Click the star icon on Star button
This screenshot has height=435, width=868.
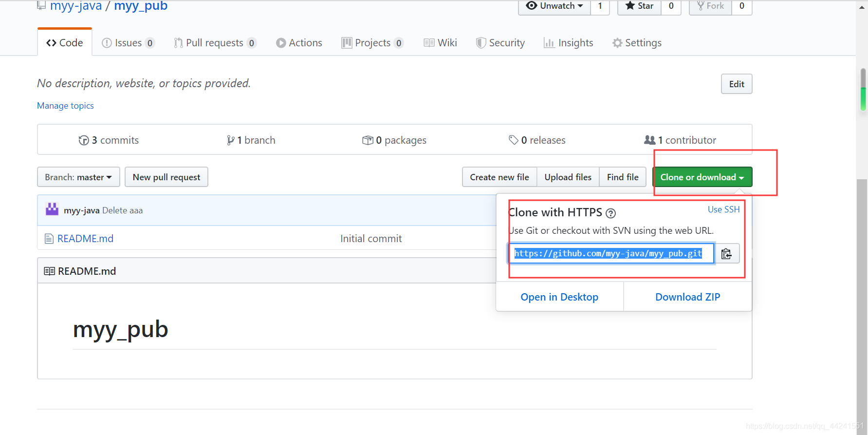coord(630,5)
